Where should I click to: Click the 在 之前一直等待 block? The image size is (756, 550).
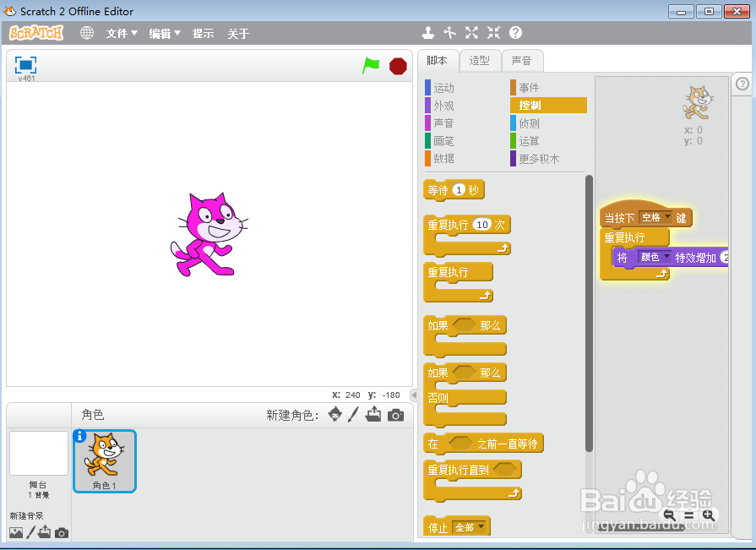pyautogui.click(x=483, y=444)
